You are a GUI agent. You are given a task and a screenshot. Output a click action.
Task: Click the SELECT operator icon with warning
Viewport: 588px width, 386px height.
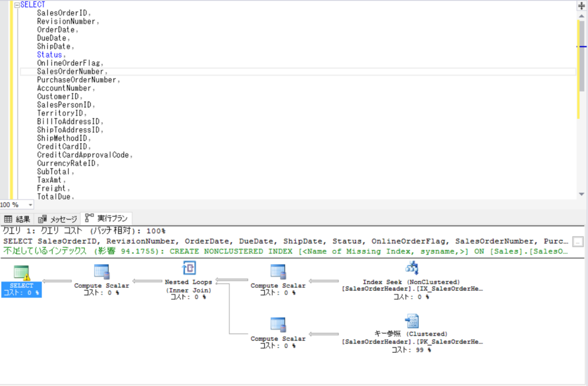tap(21, 273)
